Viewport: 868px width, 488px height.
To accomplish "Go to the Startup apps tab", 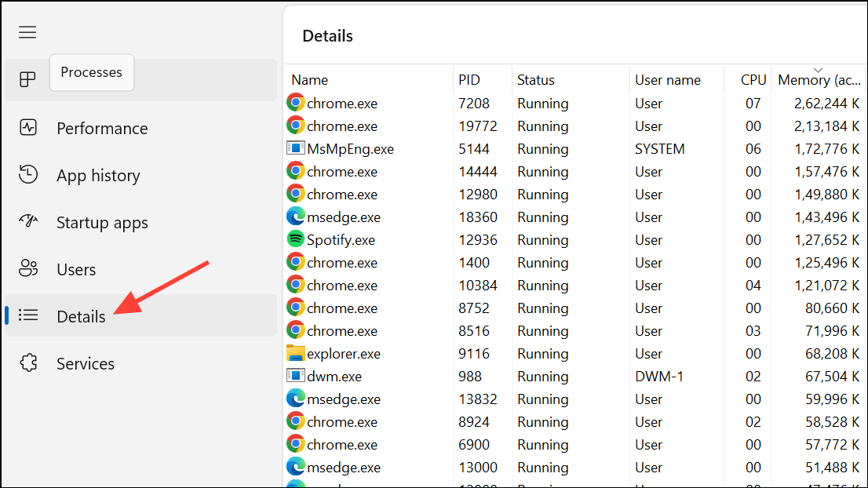I will point(102,223).
